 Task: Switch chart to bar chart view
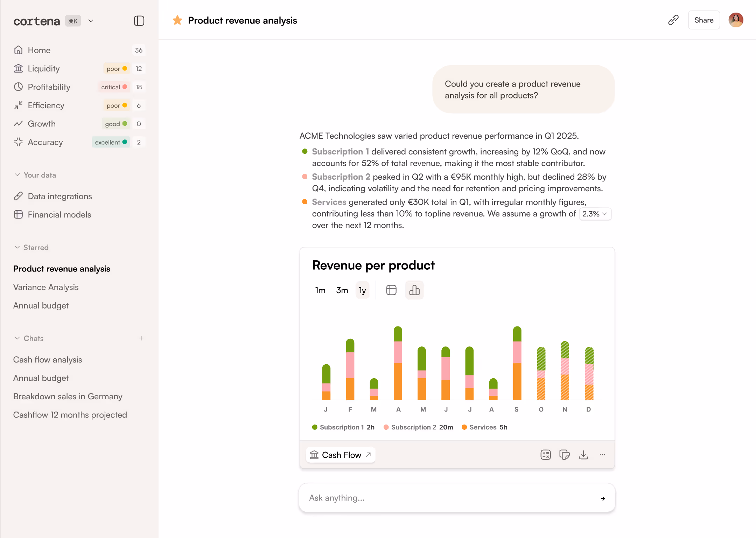click(414, 290)
